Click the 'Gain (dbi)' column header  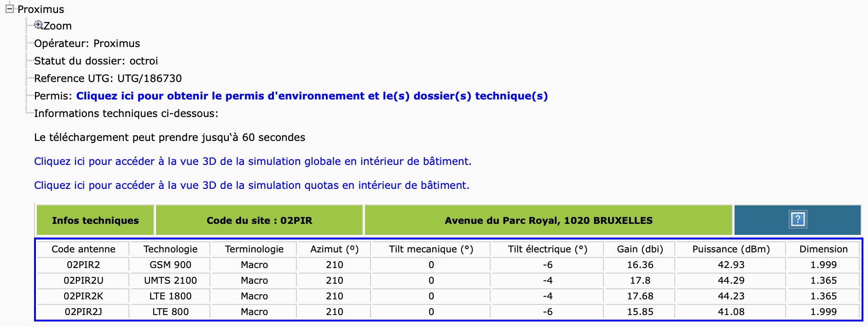[640, 249]
